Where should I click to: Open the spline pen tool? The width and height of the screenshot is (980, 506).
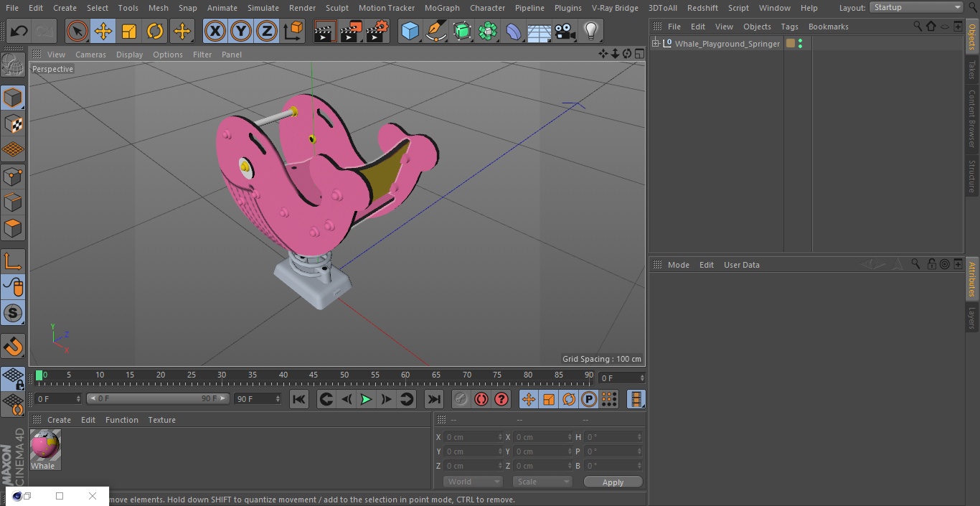(435, 32)
